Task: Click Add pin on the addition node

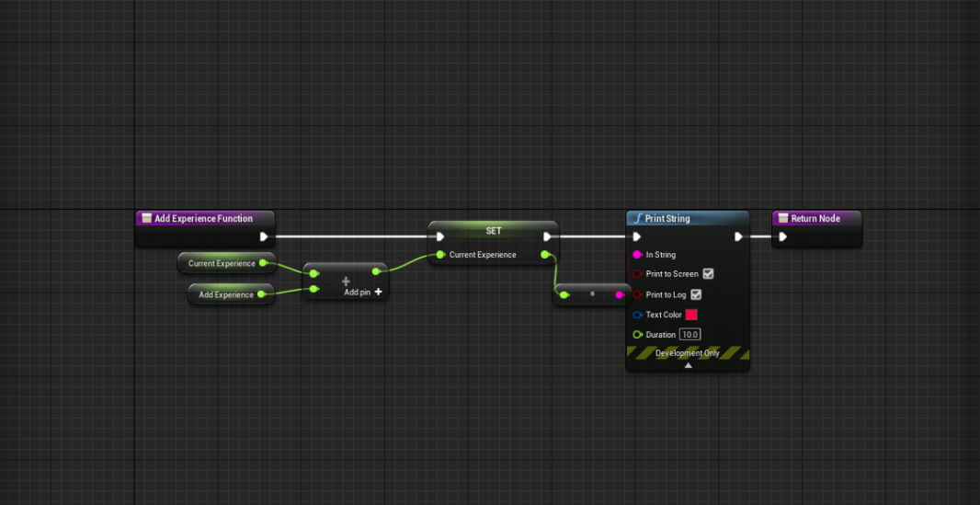Action: click(363, 292)
